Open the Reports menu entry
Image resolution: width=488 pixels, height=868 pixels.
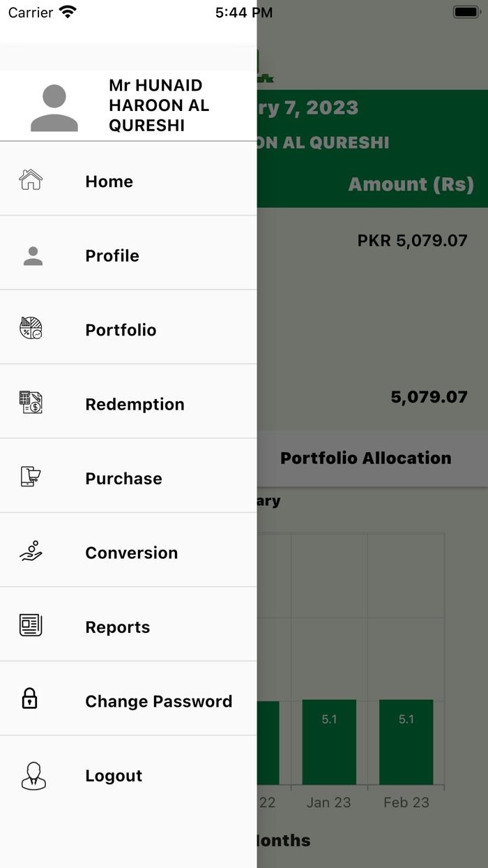tap(117, 626)
